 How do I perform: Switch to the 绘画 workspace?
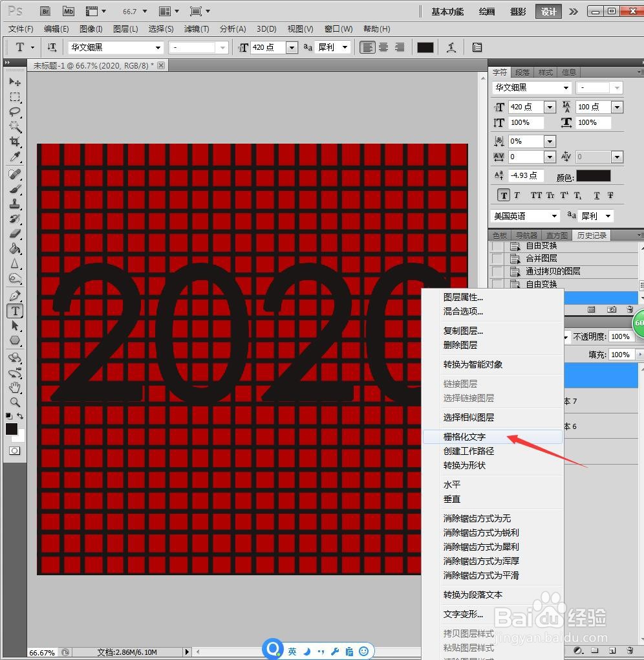(487, 12)
